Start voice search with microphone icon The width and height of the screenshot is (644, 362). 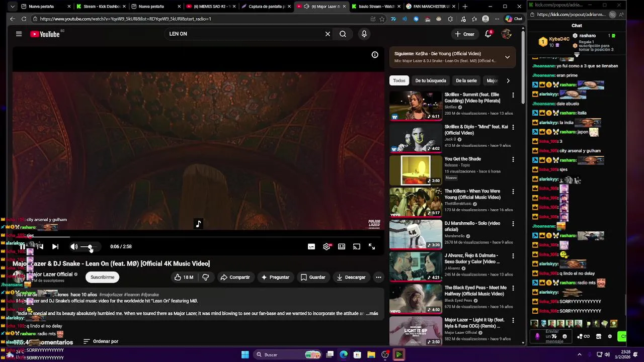tap(364, 34)
